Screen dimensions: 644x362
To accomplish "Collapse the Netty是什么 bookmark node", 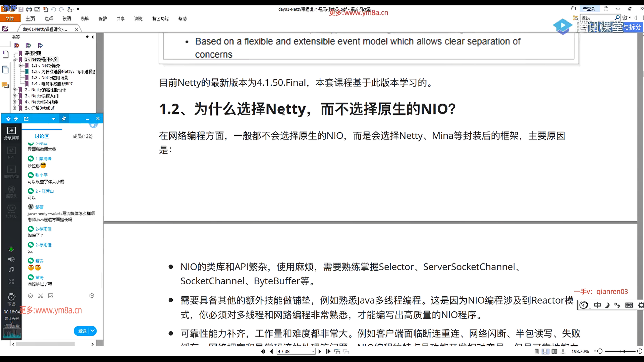I will coord(14,59).
